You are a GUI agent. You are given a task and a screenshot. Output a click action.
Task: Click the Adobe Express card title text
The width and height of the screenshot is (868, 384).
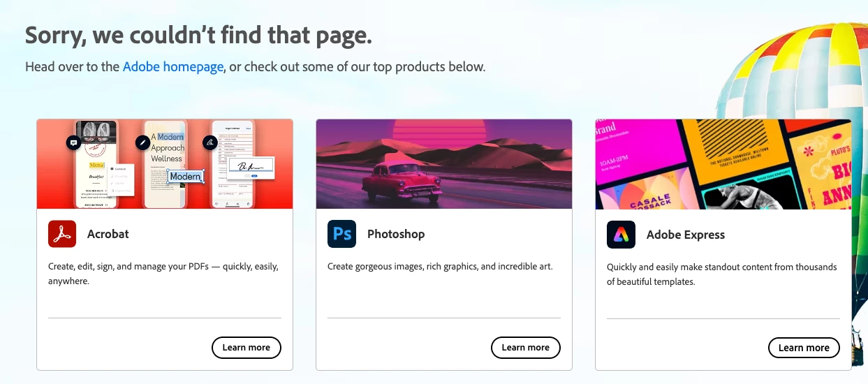[686, 235]
